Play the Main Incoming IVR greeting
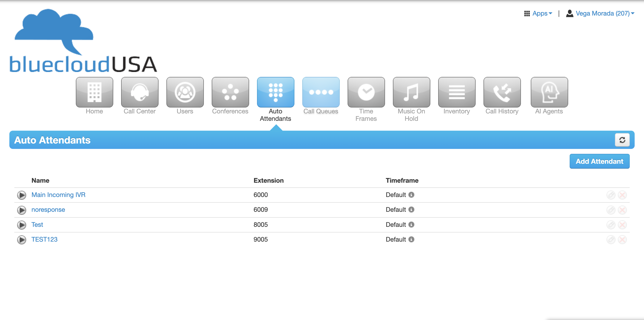The width and height of the screenshot is (644, 320). pos(21,195)
